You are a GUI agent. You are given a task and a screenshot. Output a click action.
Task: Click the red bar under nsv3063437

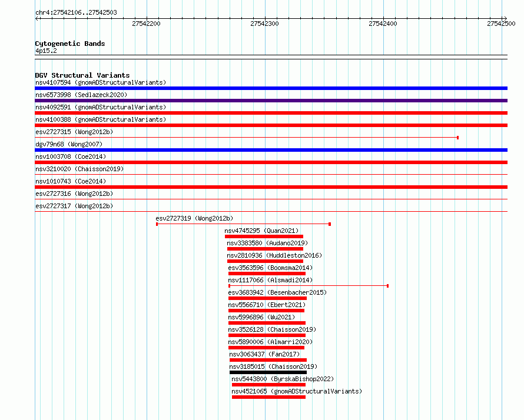[x=268, y=360]
